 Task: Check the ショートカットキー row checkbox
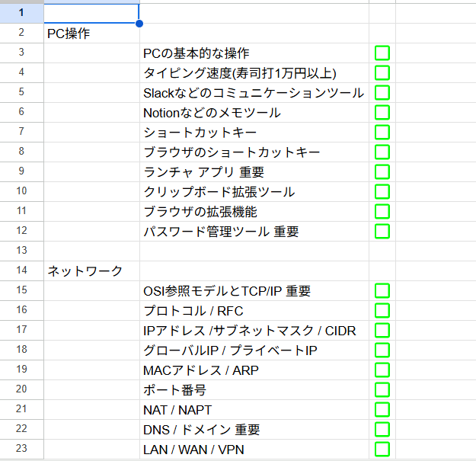pyautogui.click(x=382, y=132)
